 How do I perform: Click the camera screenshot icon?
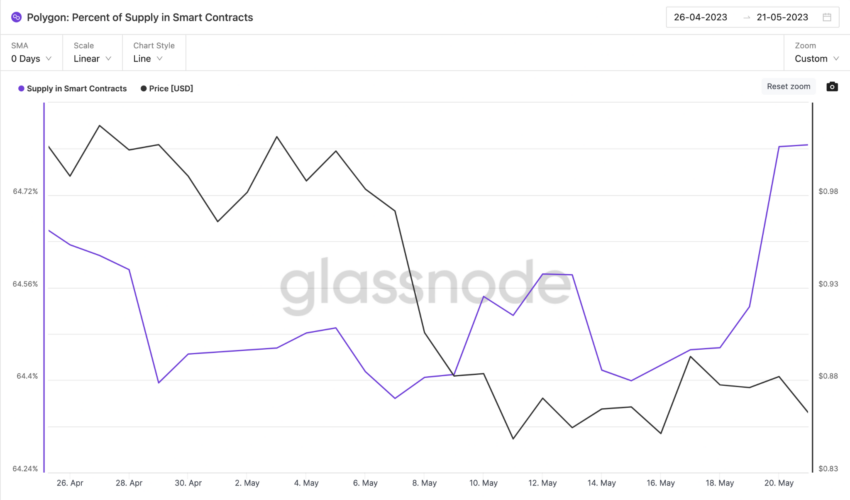click(x=832, y=87)
